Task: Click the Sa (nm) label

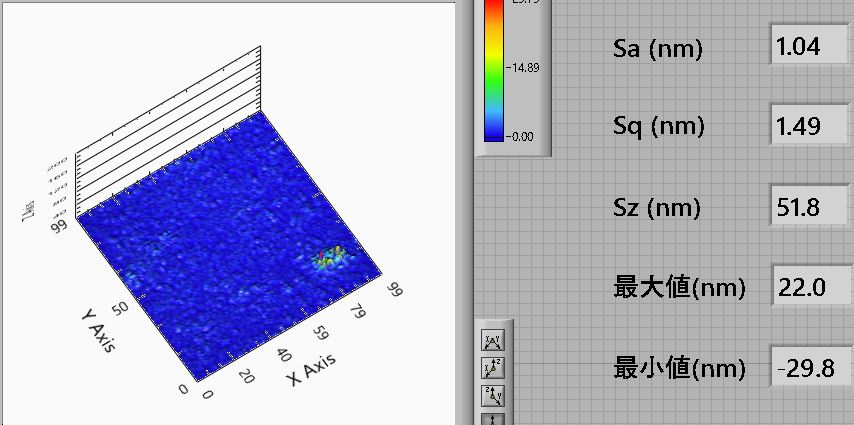Action: pos(657,48)
